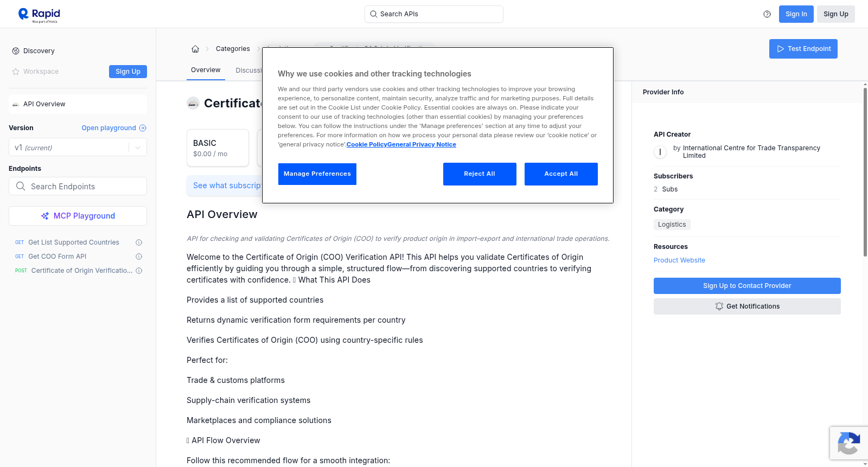Click the Workspace star icon

click(x=16, y=72)
